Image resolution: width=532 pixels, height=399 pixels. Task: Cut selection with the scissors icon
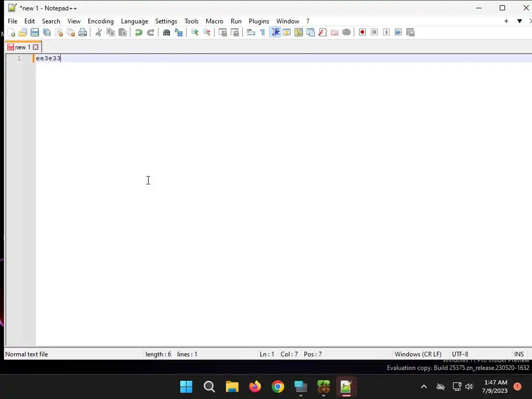pos(98,32)
